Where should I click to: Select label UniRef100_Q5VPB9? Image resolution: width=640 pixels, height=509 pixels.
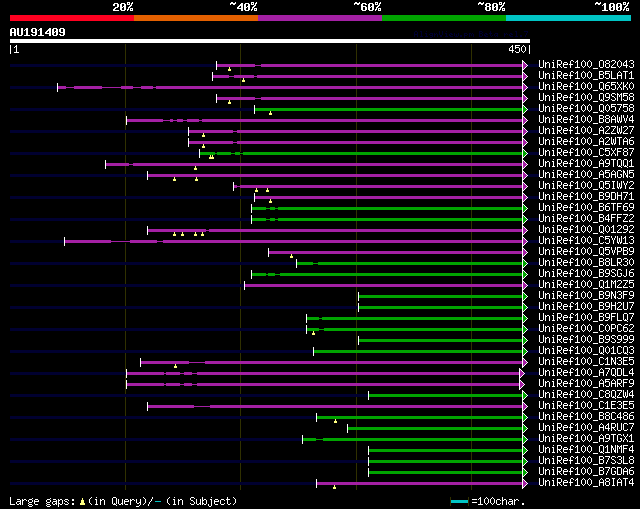tap(586, 251)
